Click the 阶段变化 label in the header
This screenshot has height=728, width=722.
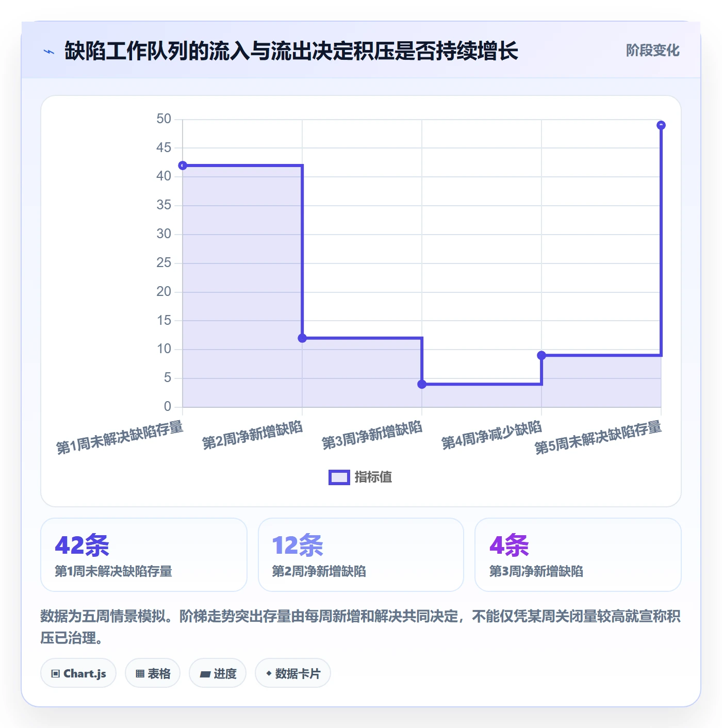tap(652, 51)
